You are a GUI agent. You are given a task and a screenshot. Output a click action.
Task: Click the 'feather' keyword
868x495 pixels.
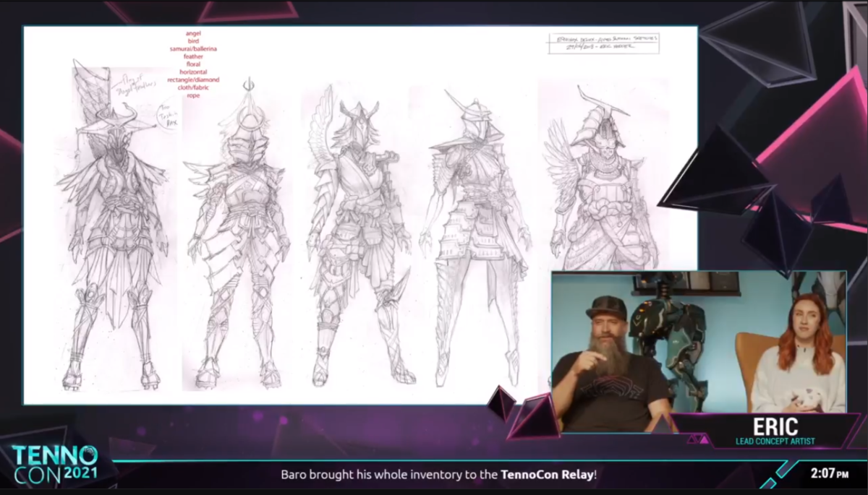pos(193,56)
